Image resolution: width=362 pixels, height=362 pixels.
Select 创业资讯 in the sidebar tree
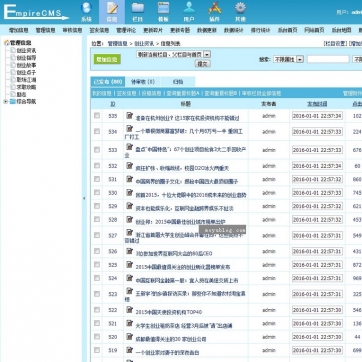(26, 50)
